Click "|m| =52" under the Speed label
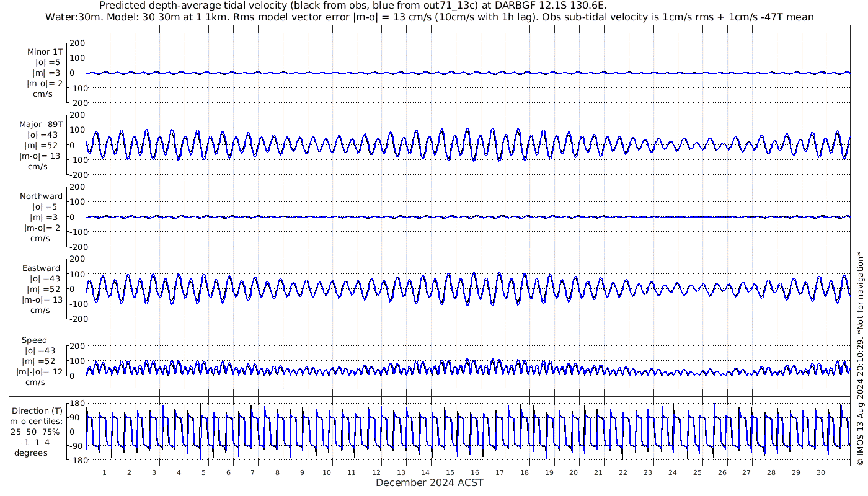Viewport: 868px width, 496px height. 40,361
